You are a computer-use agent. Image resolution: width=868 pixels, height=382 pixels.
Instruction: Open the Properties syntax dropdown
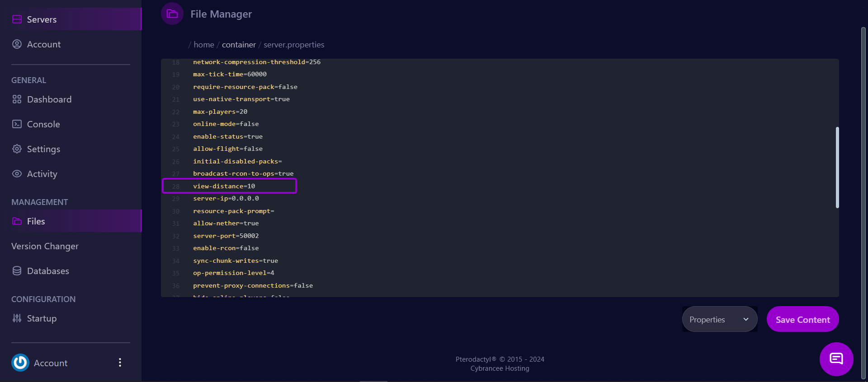tap(719, 319)
